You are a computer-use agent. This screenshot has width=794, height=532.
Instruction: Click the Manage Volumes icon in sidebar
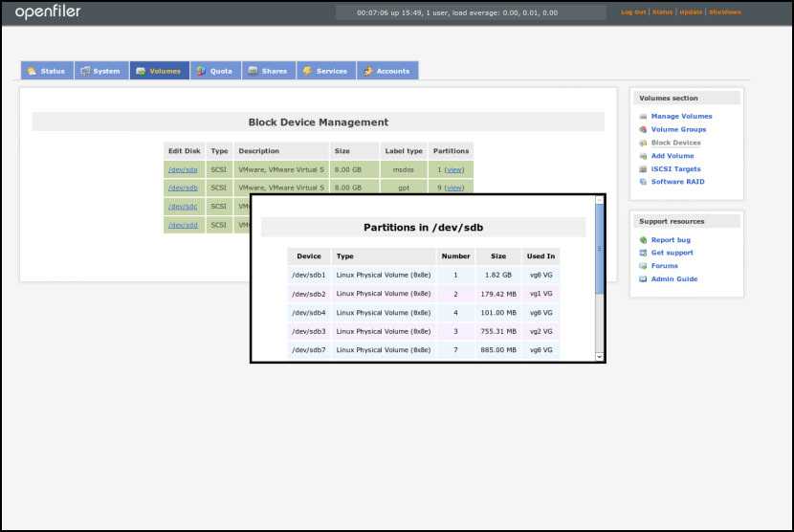[643, 117]
